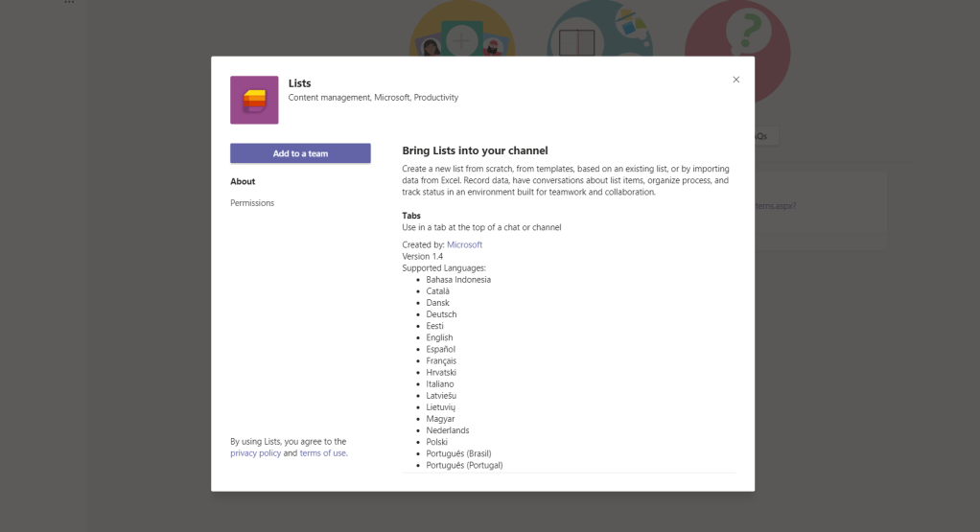Click the Bring Lists into your channel heading
The height and width of the screenshot is (532, 980).
[475, 150]
